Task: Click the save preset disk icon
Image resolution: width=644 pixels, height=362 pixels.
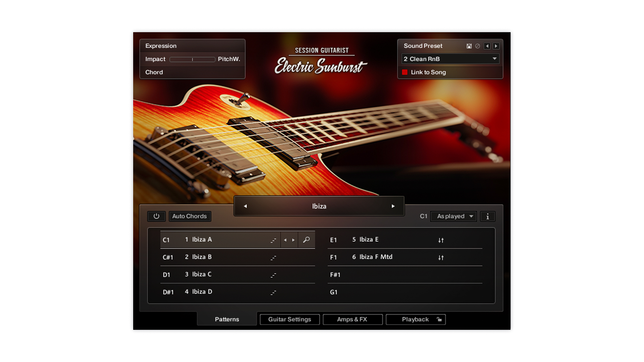Action: [x=469, y=46]
